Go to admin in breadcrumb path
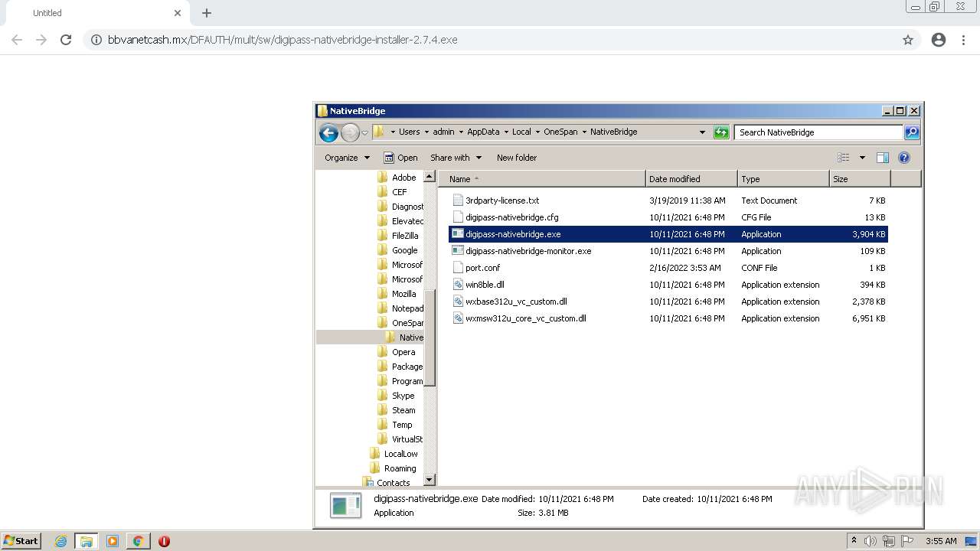The width and height of the screenshot is (980, 551). [x=443, y=132]
